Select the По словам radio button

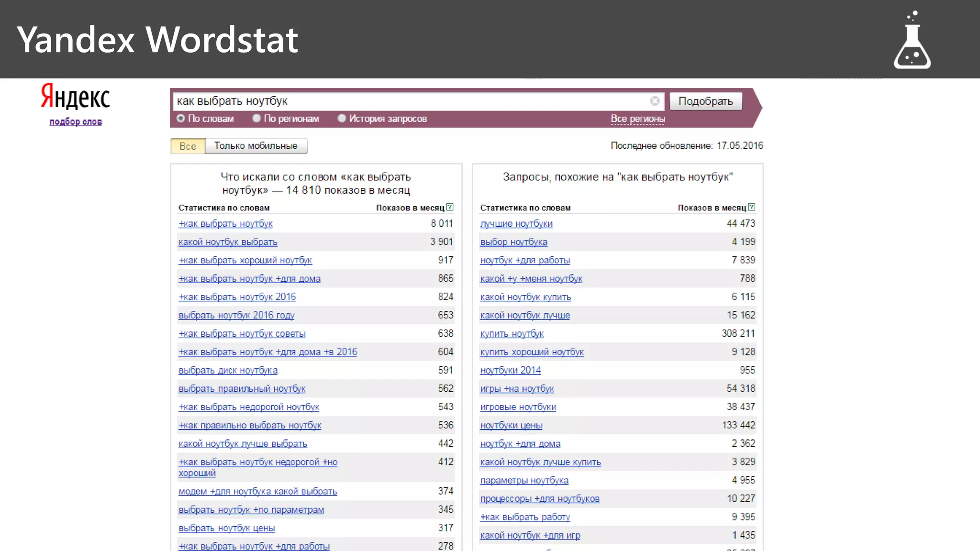click(180, 118)
